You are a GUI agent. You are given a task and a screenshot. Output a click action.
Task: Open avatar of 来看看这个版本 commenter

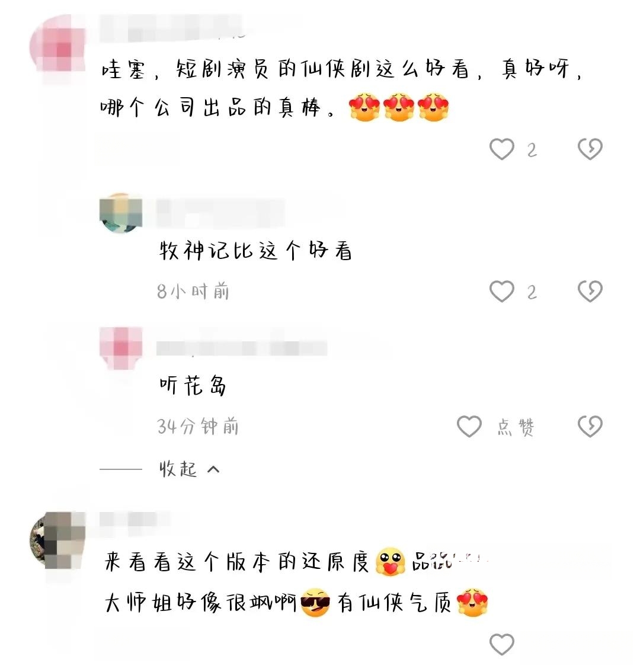pyautogui.click(x=57, y=540)
